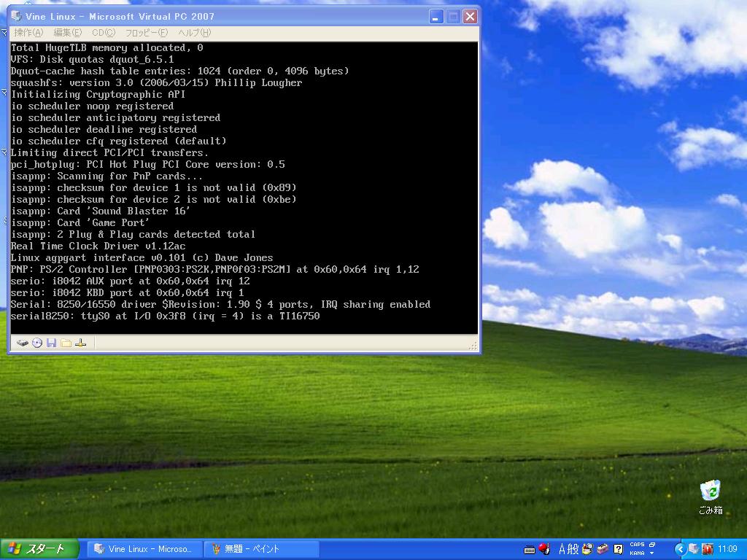Viewport: 747px width, 560px height.
Task: Switch to 無題 - ペイント taskbar button
Action: coord(262,549)
